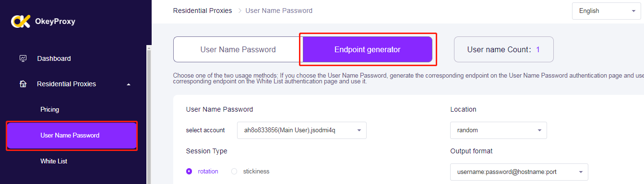Click Residential Proxies breadcrumb link
Viewport: 644px width, 184px height.
coord(203,11)
